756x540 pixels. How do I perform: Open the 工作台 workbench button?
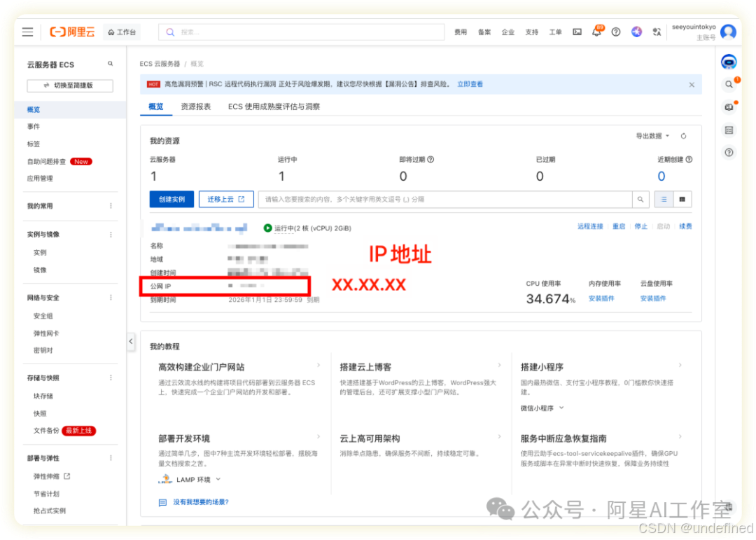[122, 32]
